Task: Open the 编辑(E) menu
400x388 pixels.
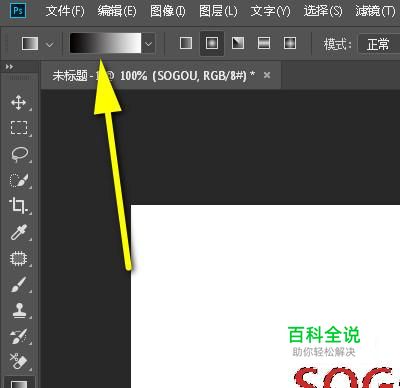Action: [117, 11]
